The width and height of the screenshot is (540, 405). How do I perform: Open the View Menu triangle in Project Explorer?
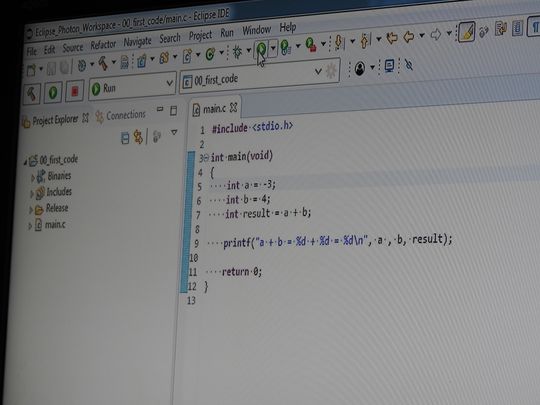[174, 132]
